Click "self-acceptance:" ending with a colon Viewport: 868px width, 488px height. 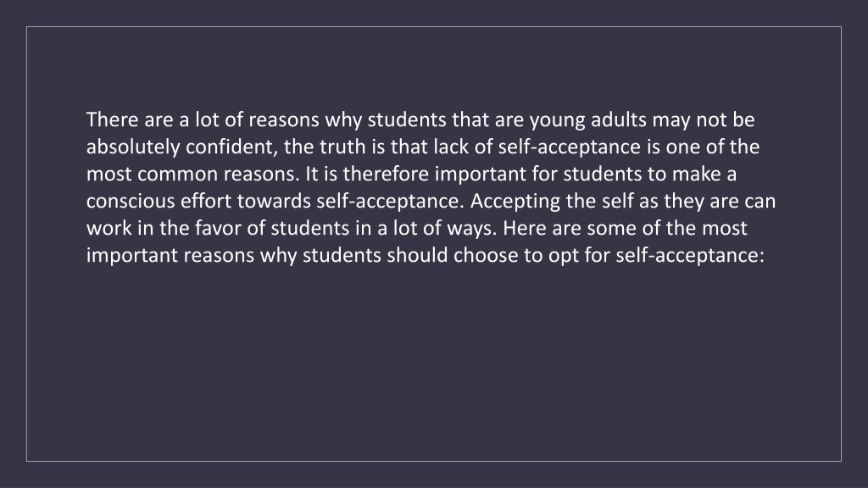(x=690, y=256)
